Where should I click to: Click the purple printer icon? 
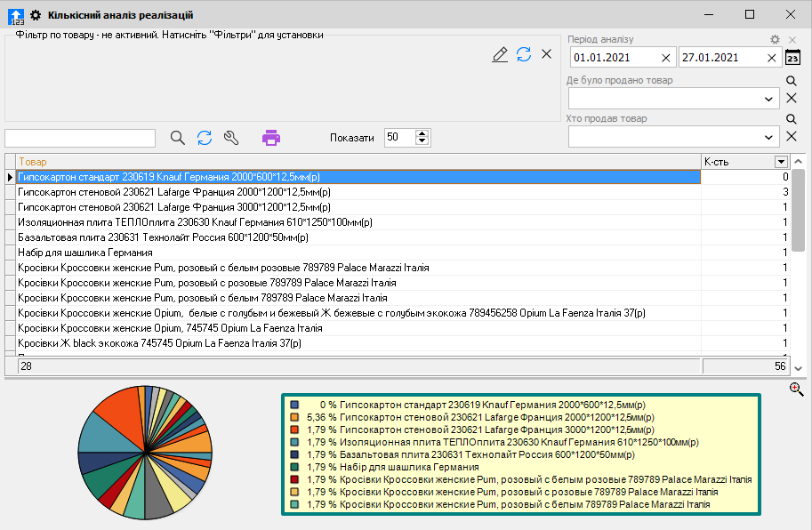pos(271,138)
